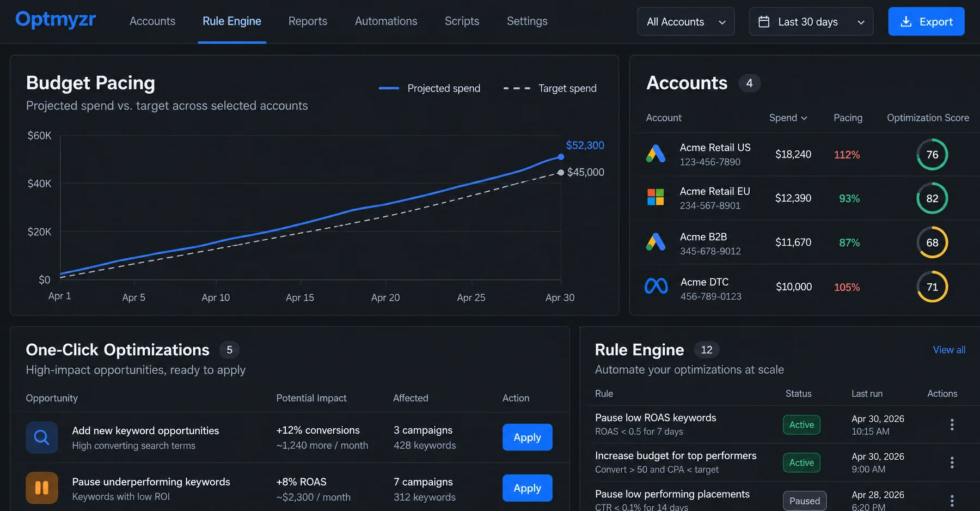The image size is (980, 511).
Task: Click the +8% ROAS impact
Action: click(301, 482)
